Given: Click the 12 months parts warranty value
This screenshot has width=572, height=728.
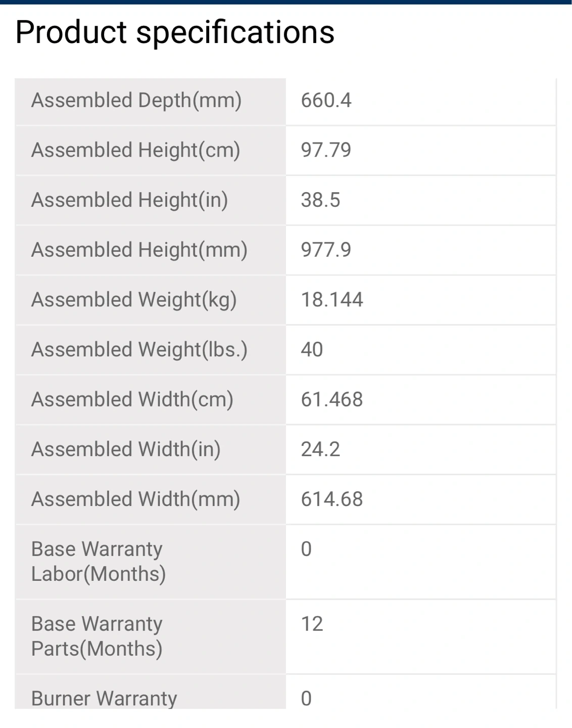Looking at the screenshot, I should (312, 624).
